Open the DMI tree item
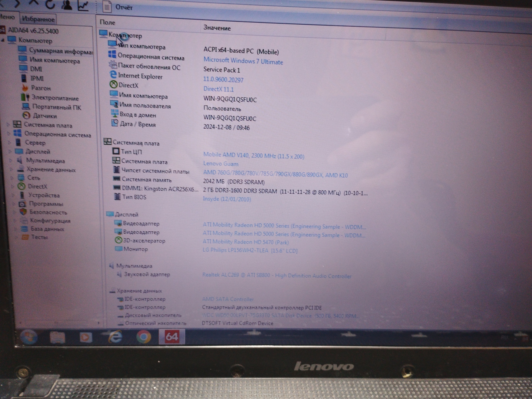The height and width of the screenshot is (399, 532). click(36, 69)
